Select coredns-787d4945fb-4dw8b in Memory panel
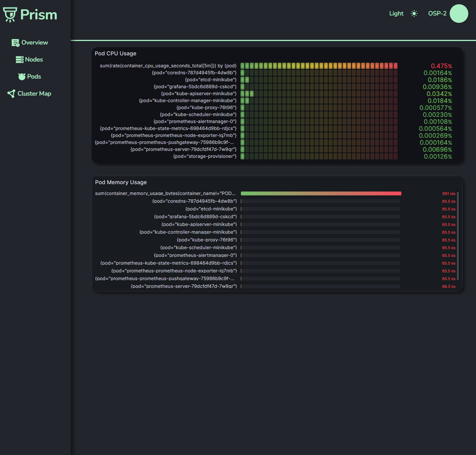 tap(194, 201)
